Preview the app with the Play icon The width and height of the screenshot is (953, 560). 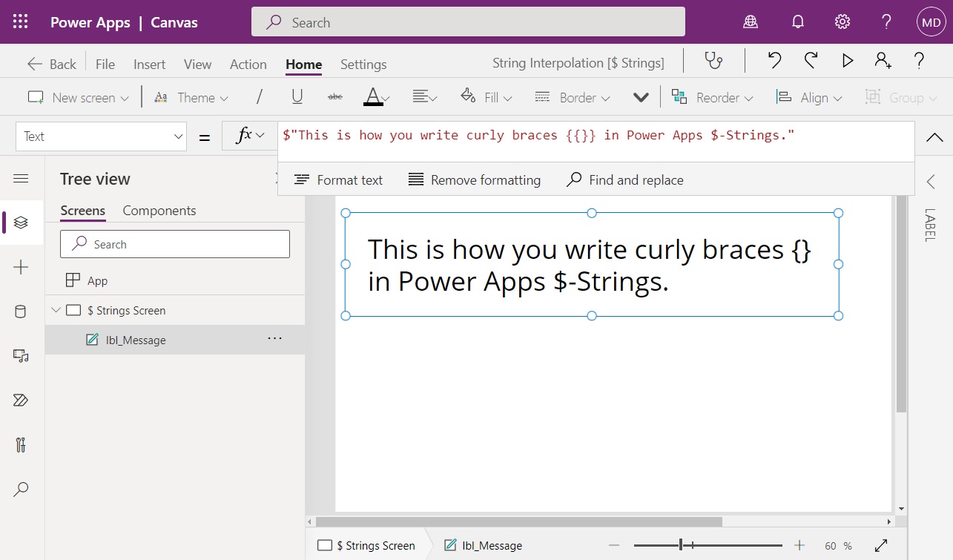[848, 62]
